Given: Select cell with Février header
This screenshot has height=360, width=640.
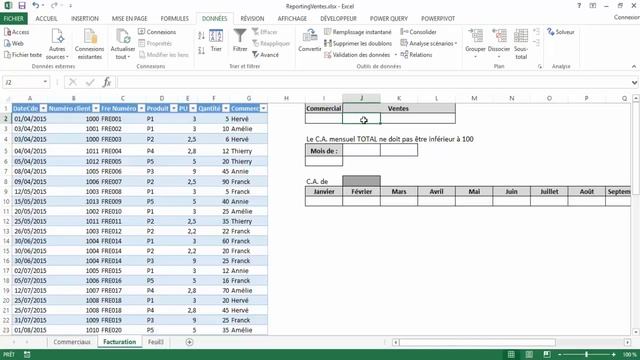Looking at the screenshot, I should click(x=361, y=191).
